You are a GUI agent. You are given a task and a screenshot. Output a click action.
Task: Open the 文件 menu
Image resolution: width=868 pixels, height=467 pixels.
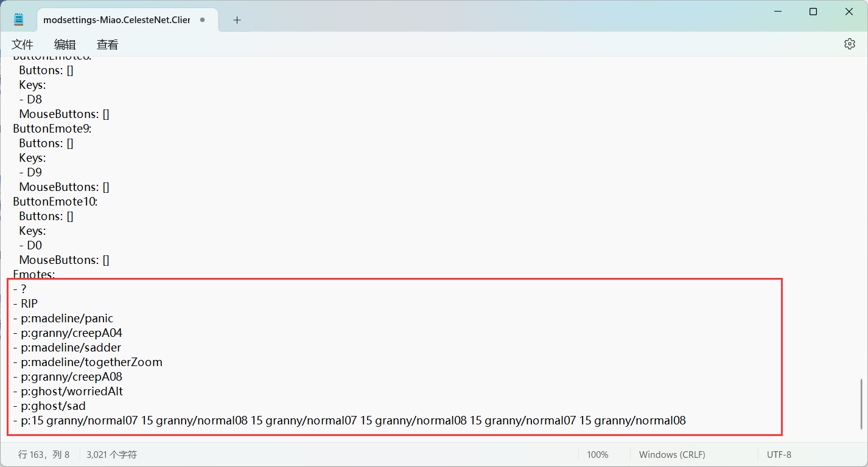coord(23,45)
